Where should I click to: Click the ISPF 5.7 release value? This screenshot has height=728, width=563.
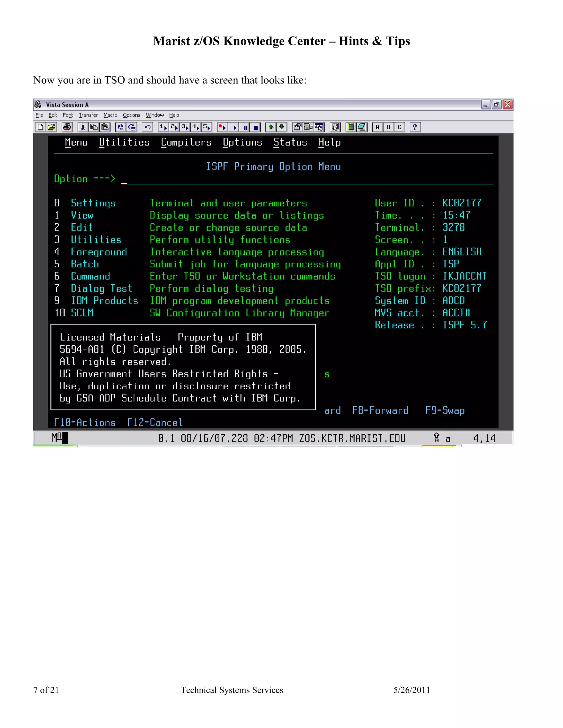(465, 325)
